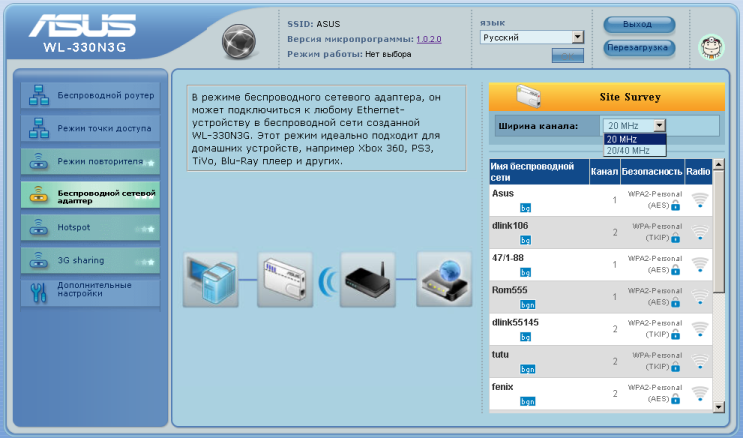This screenshot has width=743, height=438.
Task: Open the Hotspot mode
Action: coord(90,228)
